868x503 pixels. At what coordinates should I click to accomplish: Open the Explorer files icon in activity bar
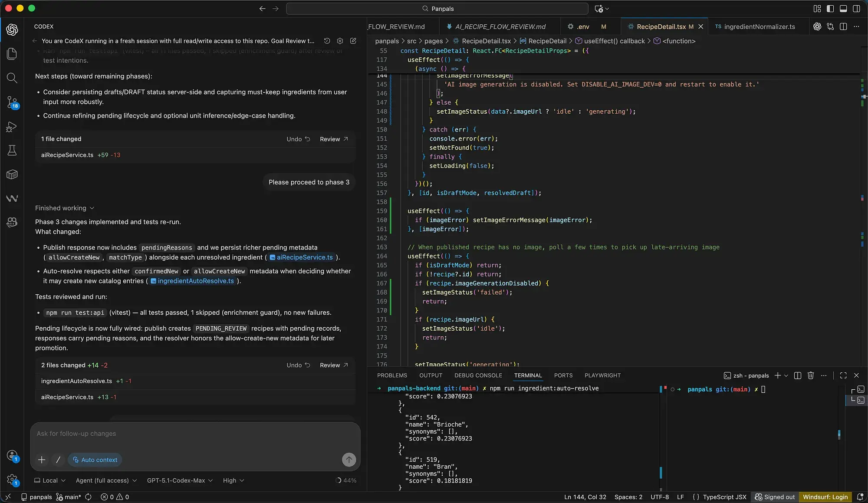click(12, 54)
